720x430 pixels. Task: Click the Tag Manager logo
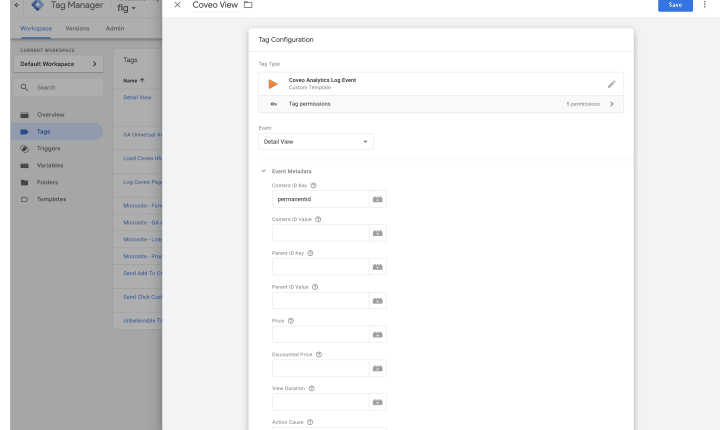tap(37, 5)
